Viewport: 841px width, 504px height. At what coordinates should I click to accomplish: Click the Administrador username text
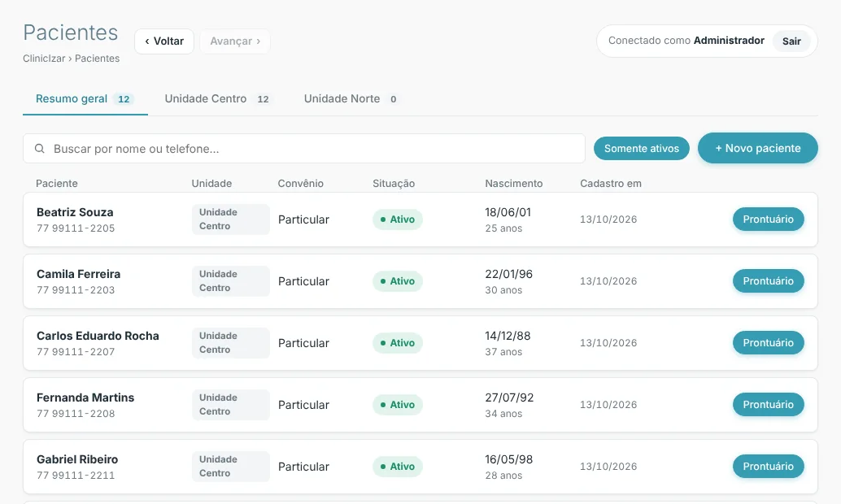click(729, 41)
